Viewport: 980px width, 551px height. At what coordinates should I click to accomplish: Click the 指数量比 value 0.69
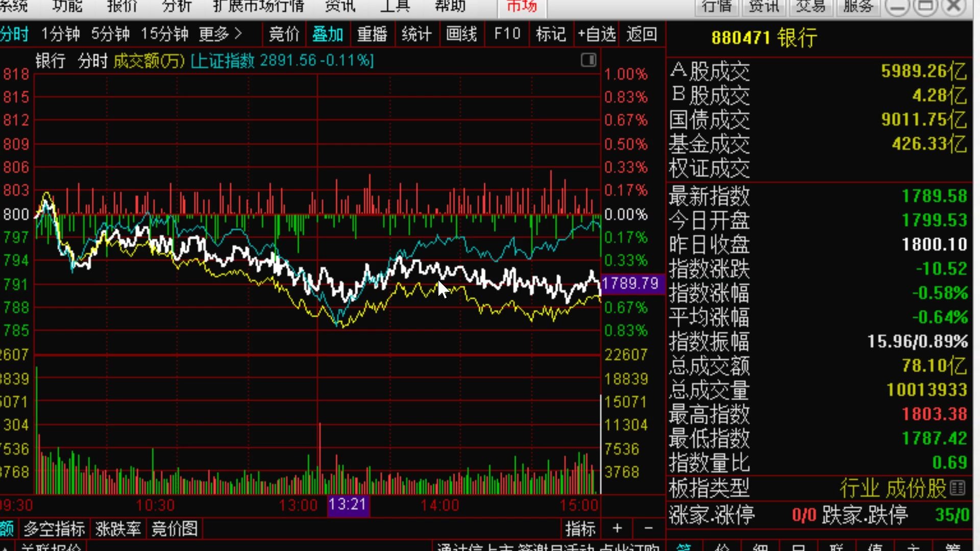(x=949, y=462)
